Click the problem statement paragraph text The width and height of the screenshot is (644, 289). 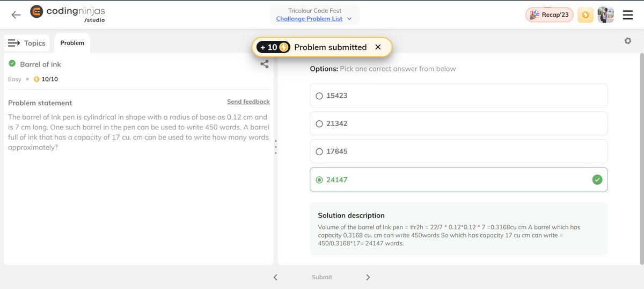click(138, 132)
